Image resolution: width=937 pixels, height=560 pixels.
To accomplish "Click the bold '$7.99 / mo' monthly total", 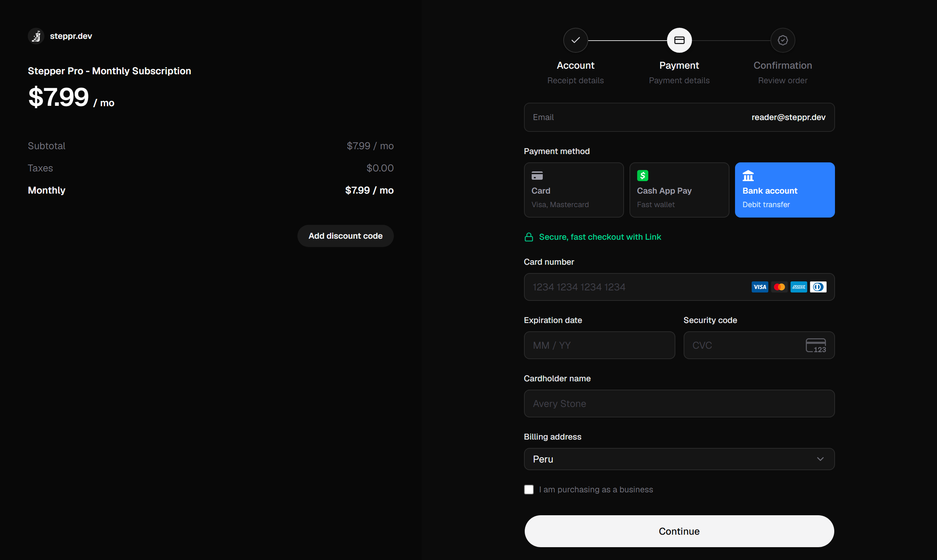I will [x=370, y=190].
